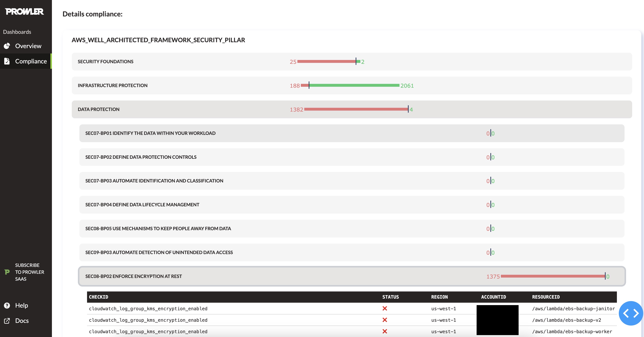Click the Help question mark icon
Screen dimensions: 644x337
coord(7,305)
